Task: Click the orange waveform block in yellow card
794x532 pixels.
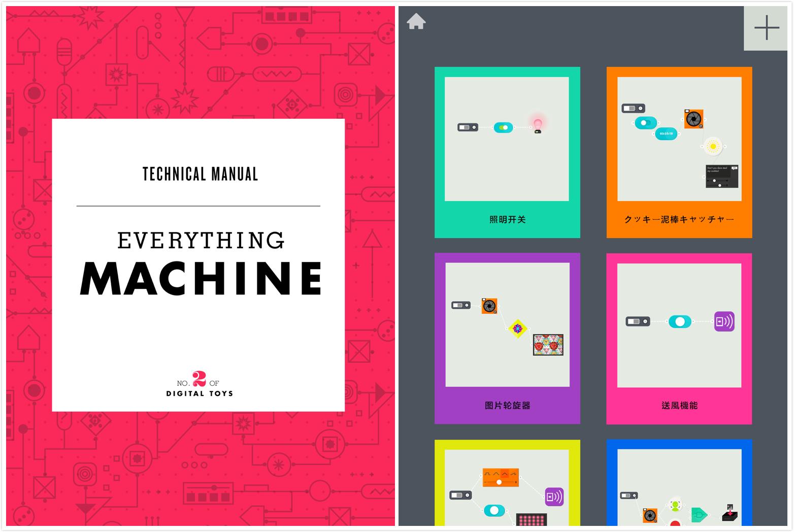Action: coord(501,477)
